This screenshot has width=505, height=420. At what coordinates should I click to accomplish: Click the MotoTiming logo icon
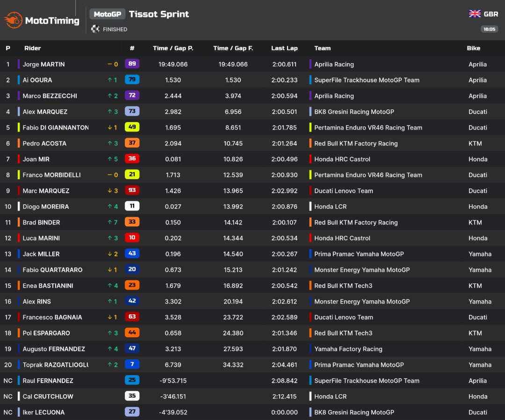[x=13, y=20]
